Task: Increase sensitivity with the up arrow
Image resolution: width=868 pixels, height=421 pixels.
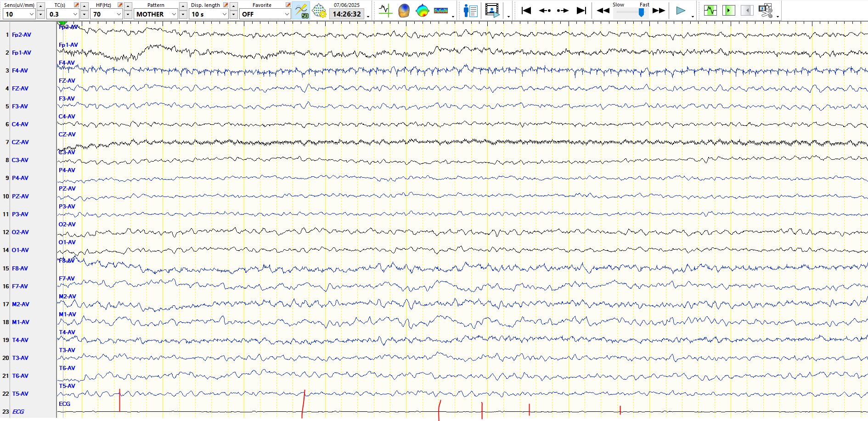Action: pyautogui.click(x=40, y=6)
